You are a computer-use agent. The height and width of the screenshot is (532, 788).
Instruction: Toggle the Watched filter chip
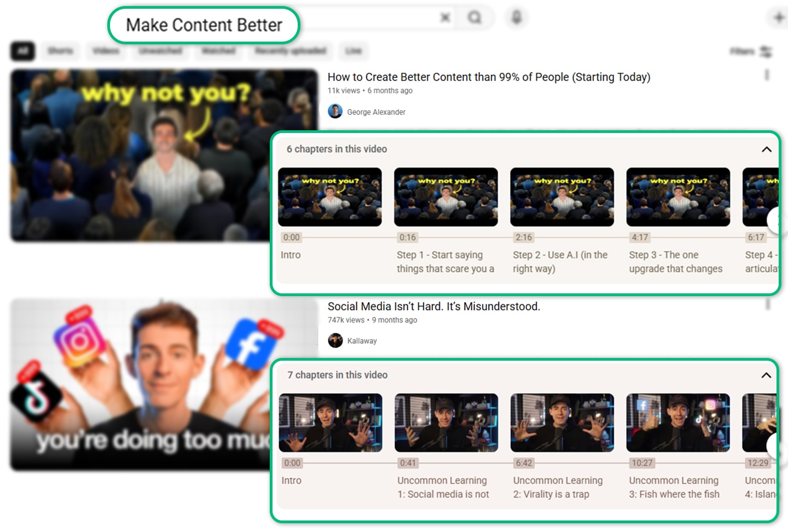click(218, 51)
